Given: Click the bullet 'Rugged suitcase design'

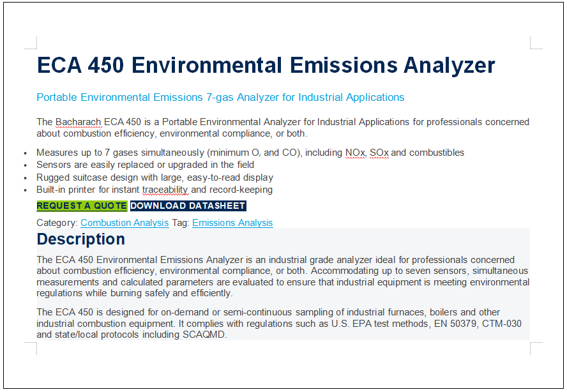Looking at the screenshot, I should click(155, 177).
